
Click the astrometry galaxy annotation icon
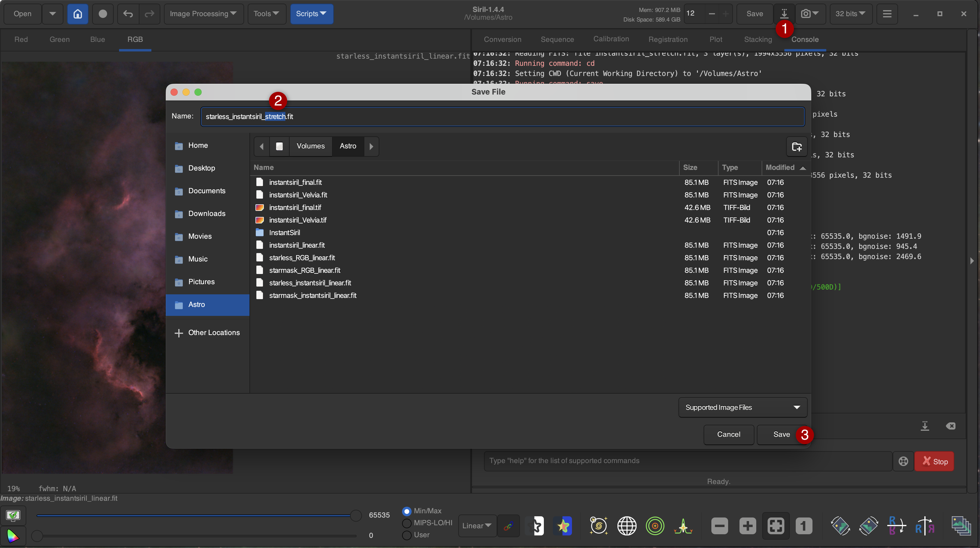tap(598, 526)
